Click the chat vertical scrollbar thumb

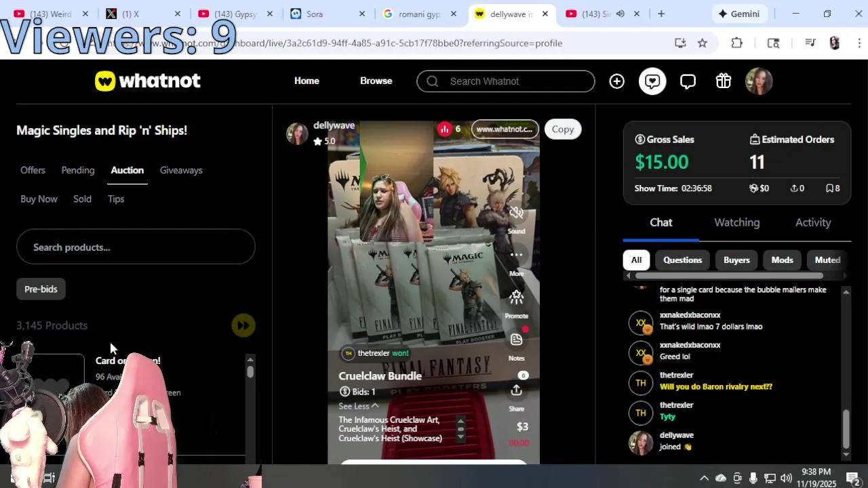pos(846,429)
